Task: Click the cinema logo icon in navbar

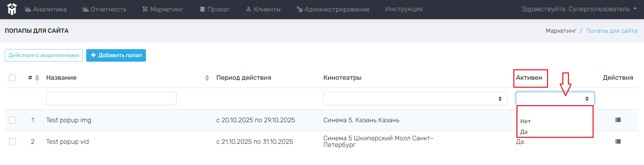Action: (x=12, y=9)
